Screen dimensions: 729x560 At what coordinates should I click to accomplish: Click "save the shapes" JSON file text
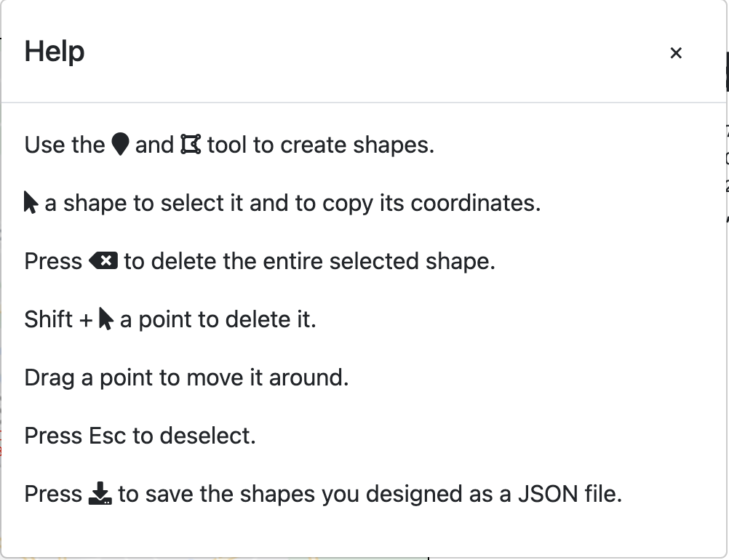(370, 494)
